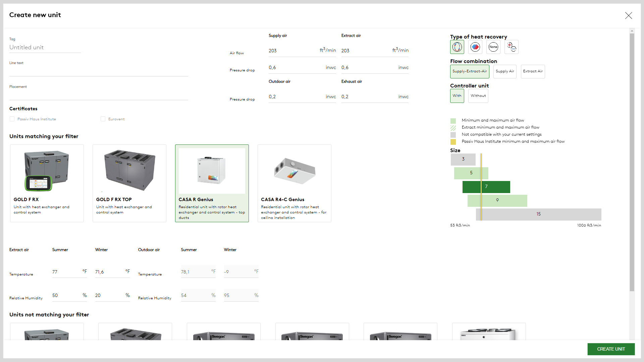Image resolution: width=644 pixels, height=362 pixels.
Task: Choose Extract Air flow combination
Action: pyautogui.click(x=533, y=71)
